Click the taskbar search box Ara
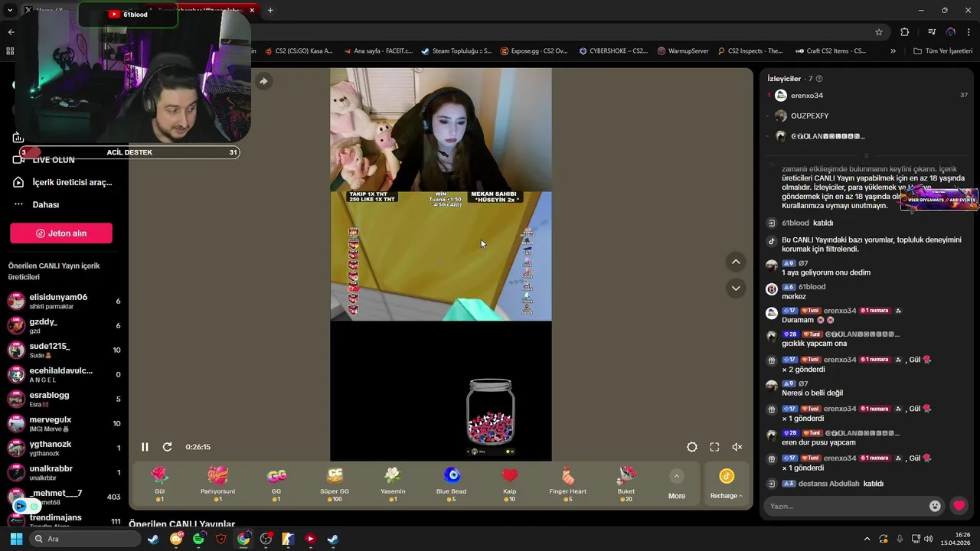Screen dimensions: 980x551 86,539
